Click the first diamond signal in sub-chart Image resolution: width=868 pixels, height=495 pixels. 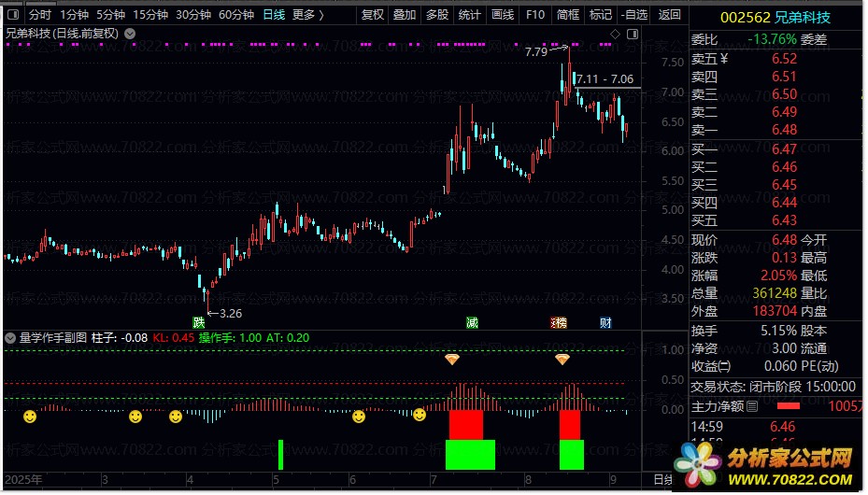click(x=452, y=361)
